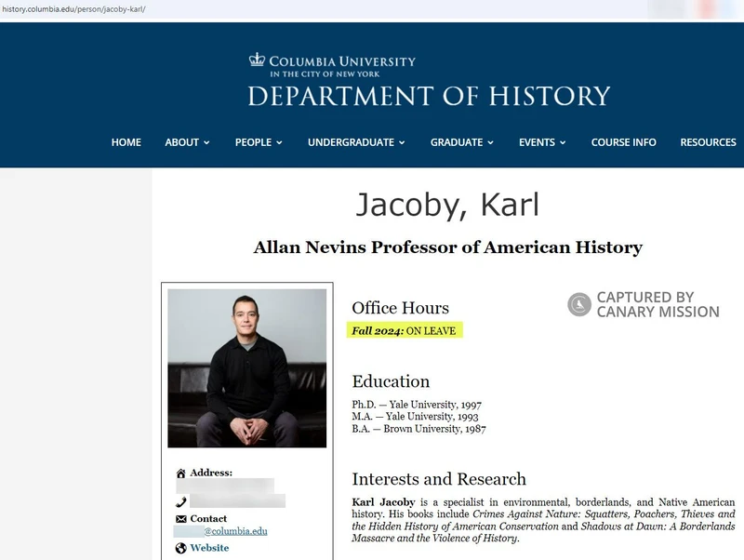This screenshot has width=744, height=560.
Task: Open the COURSE INFO menu item
Action: [623, 142]
